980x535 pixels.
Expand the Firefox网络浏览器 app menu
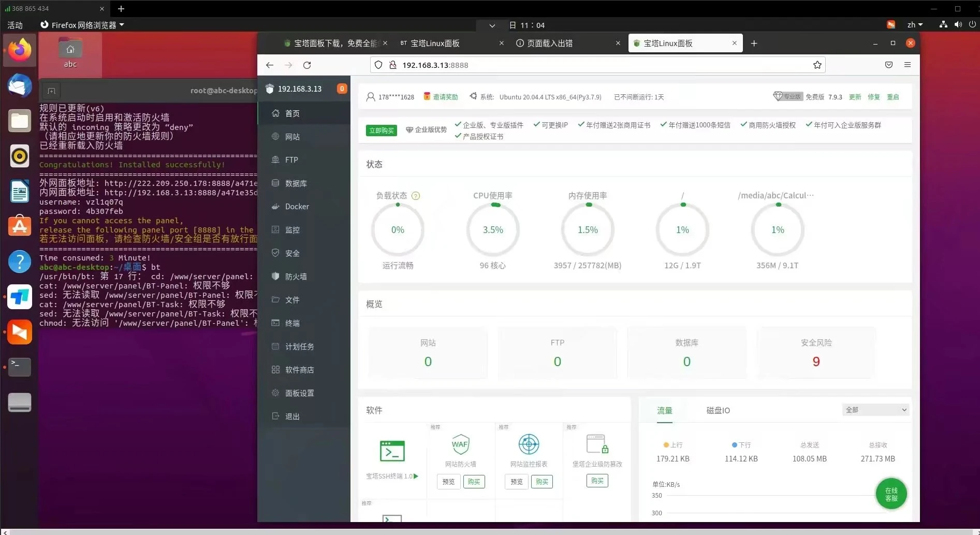click(x=83, y=25)
